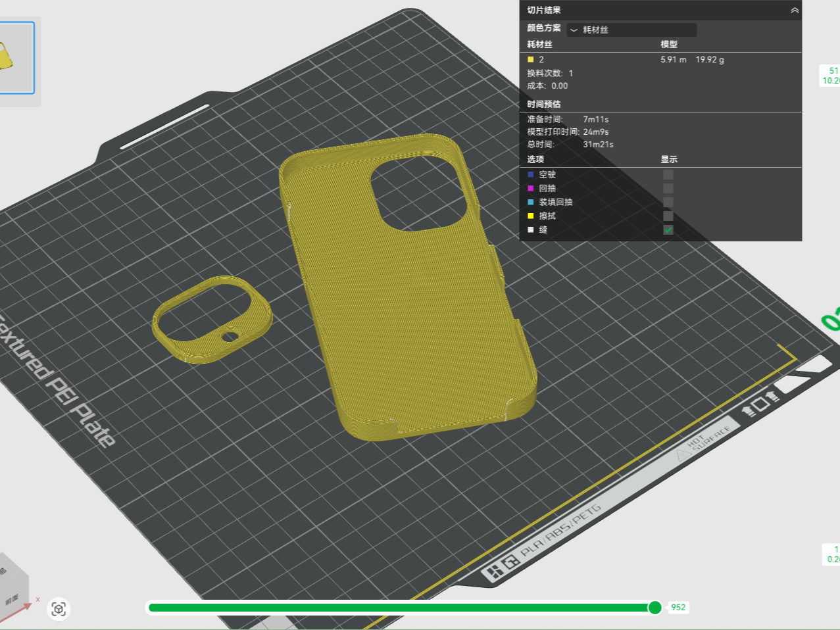Click the 前面 face of the view cube
This screenshot has height=630, width=840.
(x=12, y=599)
